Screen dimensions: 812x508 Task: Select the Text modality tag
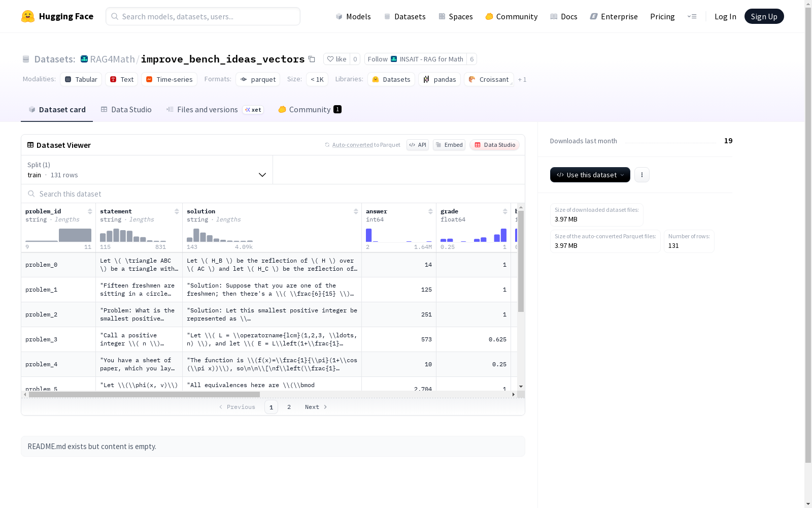tap(122, 79)
